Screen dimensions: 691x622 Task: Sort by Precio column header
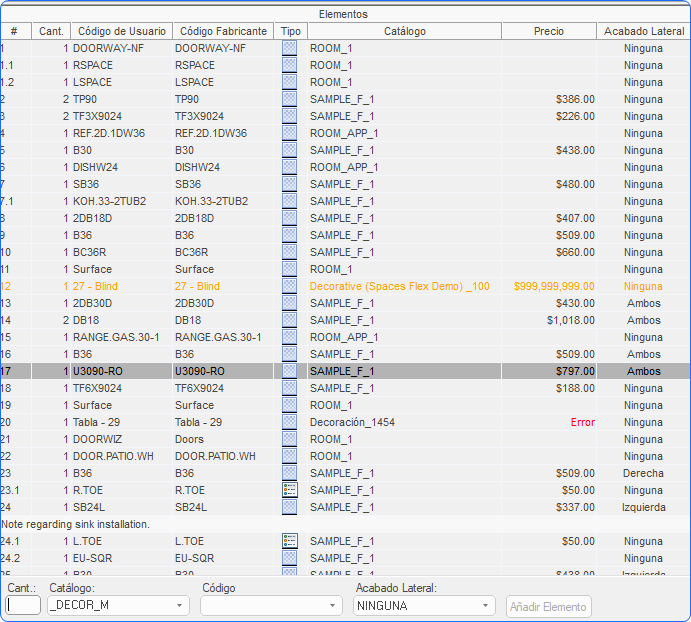(x=549, y=31)
